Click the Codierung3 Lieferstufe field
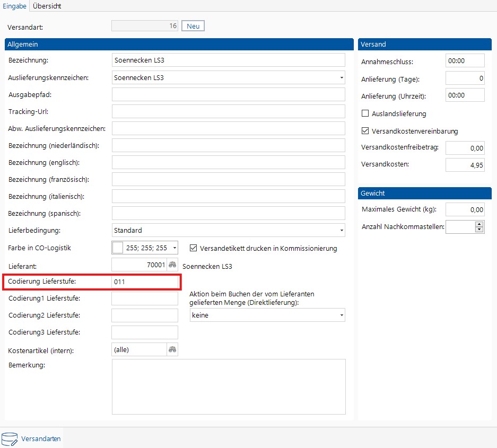The image size is (497, 448). [145, 332]
